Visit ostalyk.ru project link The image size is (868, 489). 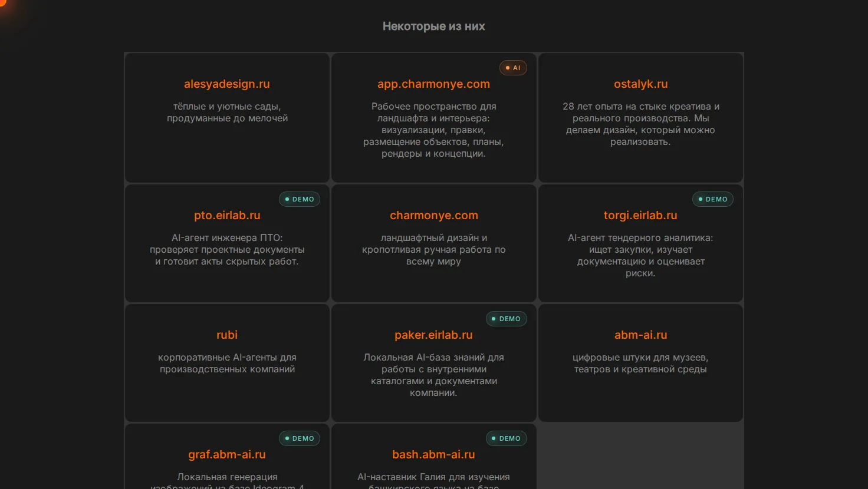[x=640, y=84]
